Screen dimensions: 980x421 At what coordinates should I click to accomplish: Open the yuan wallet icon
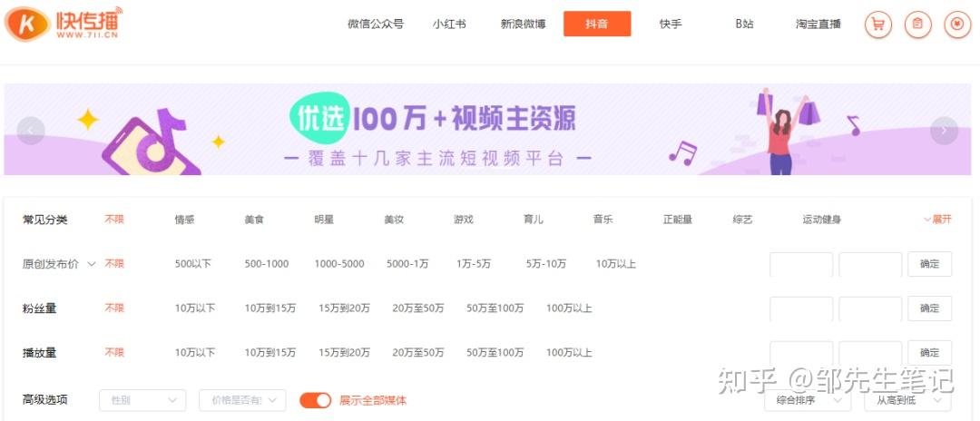[x=957, y=24]
